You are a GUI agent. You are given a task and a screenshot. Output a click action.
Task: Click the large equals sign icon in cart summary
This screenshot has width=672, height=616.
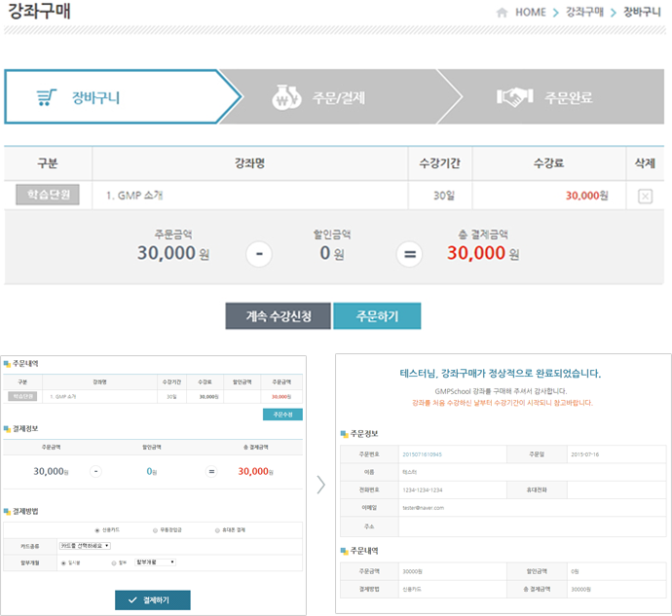pyautogui.click(x=409, y=254)
